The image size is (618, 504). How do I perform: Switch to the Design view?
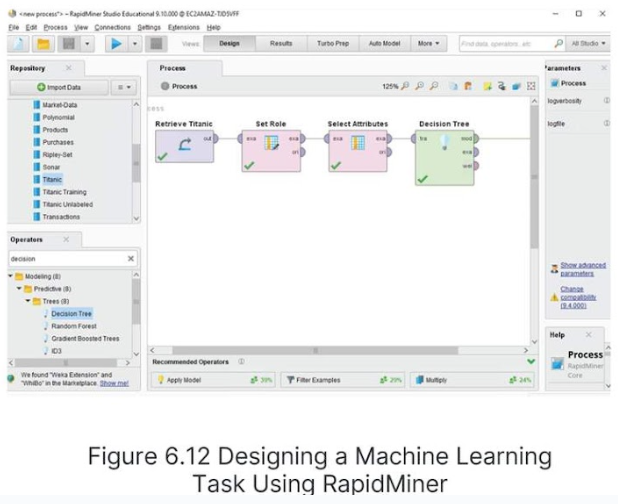(229, 43)
